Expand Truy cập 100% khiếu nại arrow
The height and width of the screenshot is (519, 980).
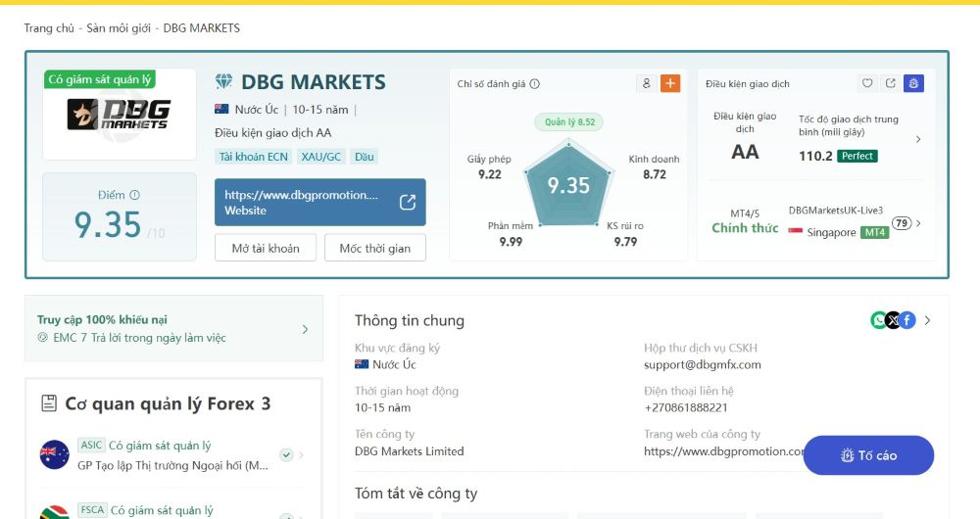coord(305,329)
